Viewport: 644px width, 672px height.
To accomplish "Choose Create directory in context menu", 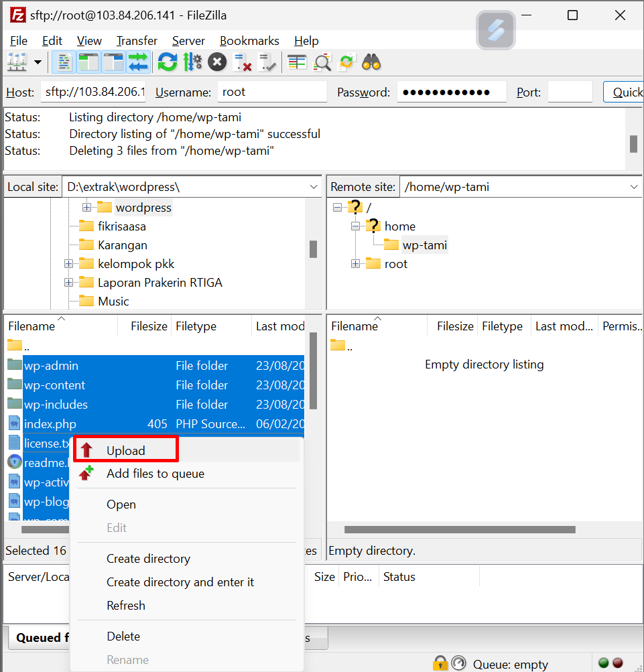I will pos(148,559).
